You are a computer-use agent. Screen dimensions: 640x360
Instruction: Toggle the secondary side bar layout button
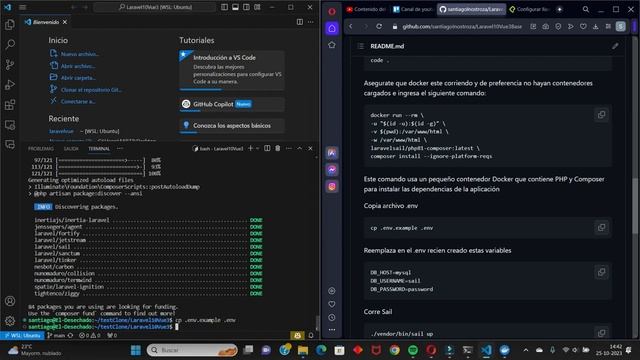[x=246, y=7]
